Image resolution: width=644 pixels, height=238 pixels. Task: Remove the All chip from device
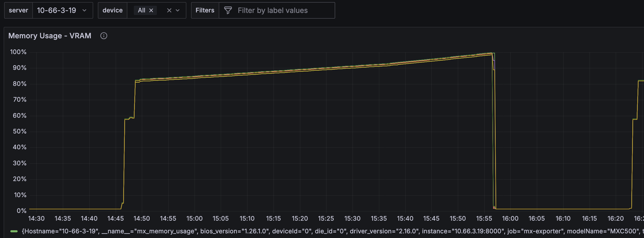(151, 10)
